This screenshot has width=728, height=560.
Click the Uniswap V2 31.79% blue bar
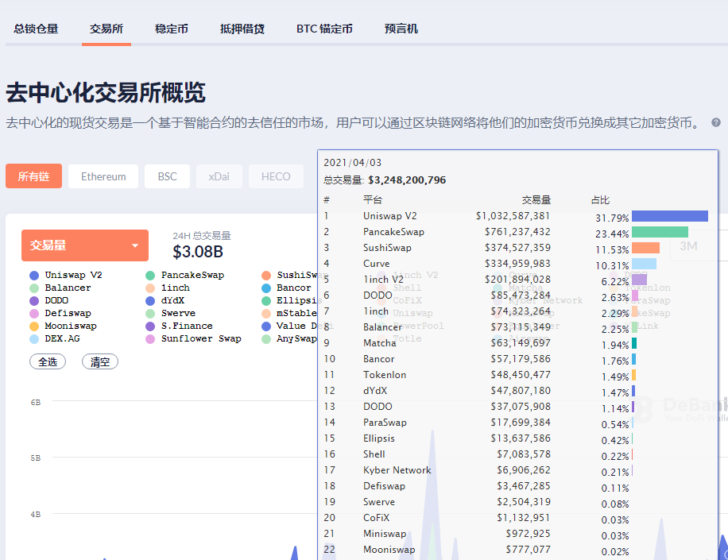(x=670, y=216)
